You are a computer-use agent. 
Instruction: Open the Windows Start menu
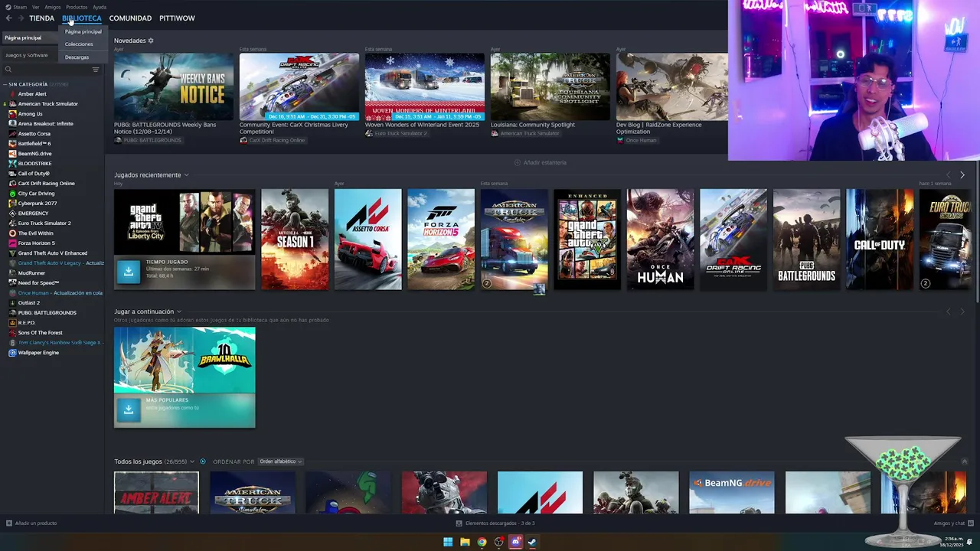[x=448, y=542]
